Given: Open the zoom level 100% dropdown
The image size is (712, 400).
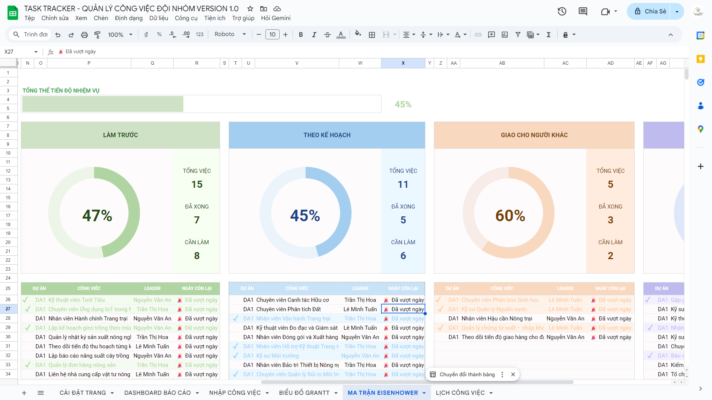Looking at the screenshot, I should coord(119,34).
